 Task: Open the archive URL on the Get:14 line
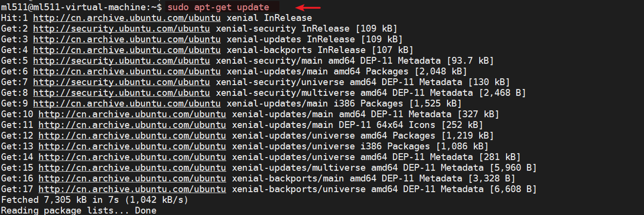132,157
